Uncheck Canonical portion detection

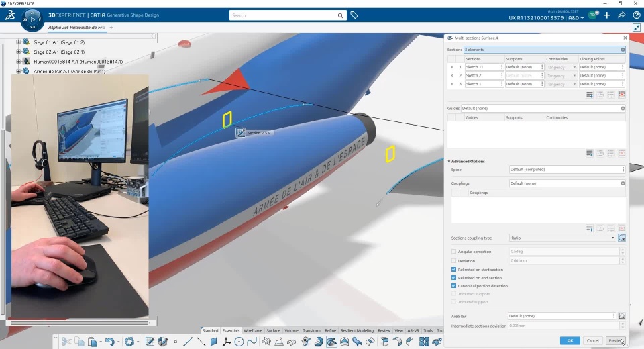tap(454, 286)
